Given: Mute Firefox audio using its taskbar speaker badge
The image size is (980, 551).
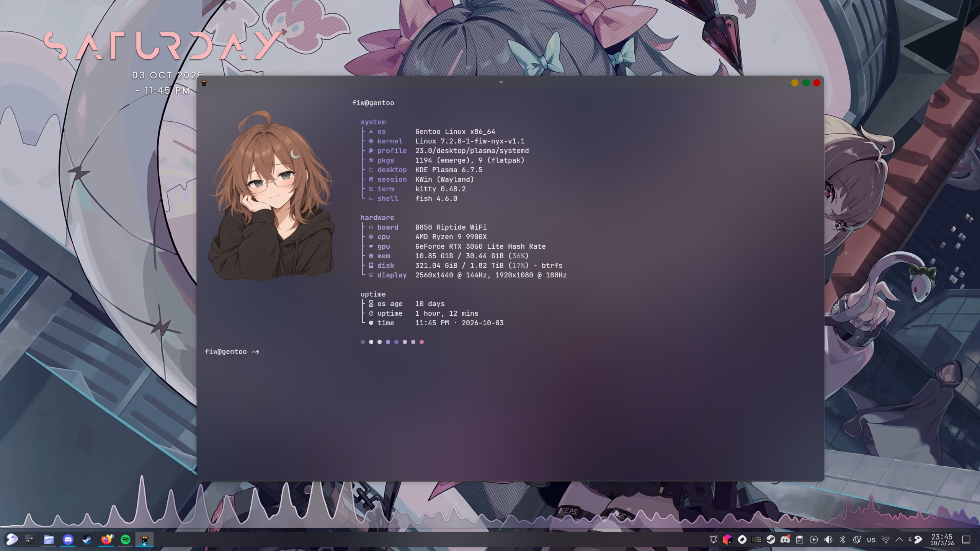Looking at the screenshot, I should click(x=112, y=536).
